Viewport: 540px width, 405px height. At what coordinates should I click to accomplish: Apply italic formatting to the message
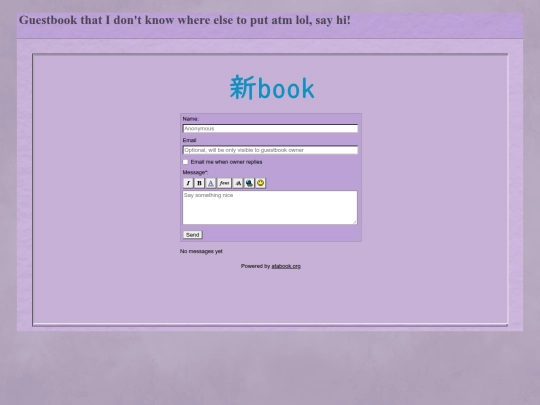point(188,183)
